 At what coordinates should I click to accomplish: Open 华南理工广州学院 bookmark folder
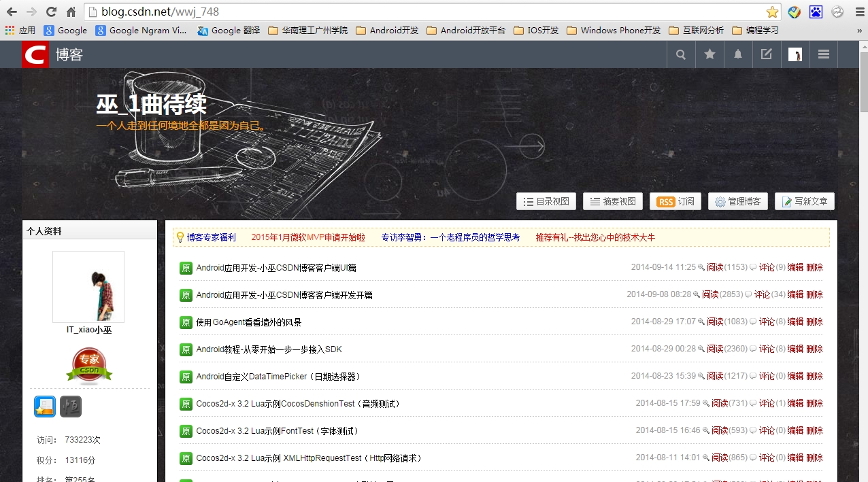coord(308,31)
